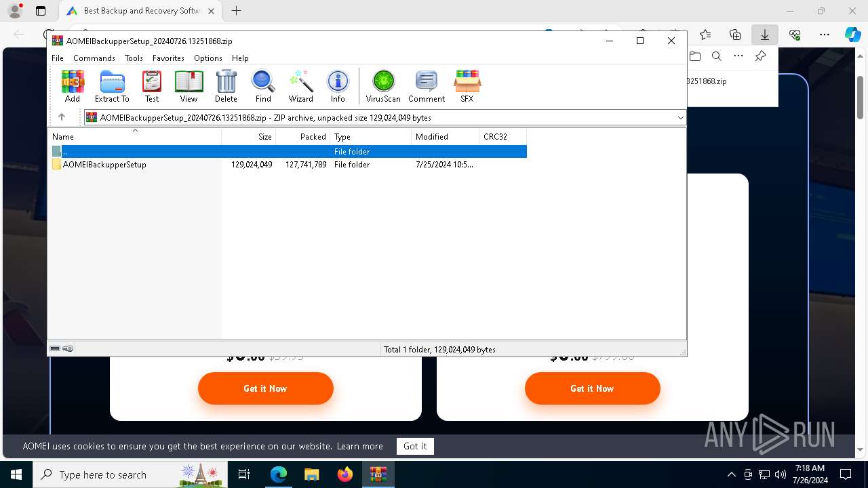Open Edge browser essentials heart icon

coord(795,35)
